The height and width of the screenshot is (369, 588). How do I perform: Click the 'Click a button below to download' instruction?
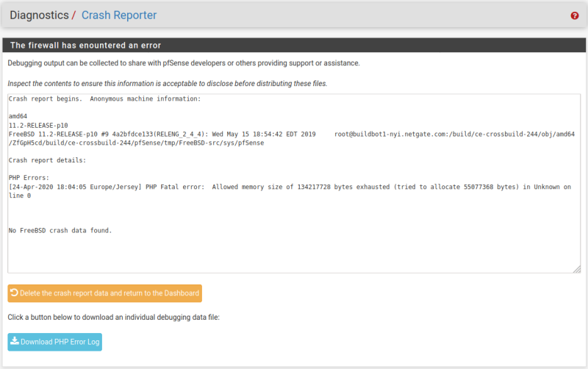coord(114,318)
